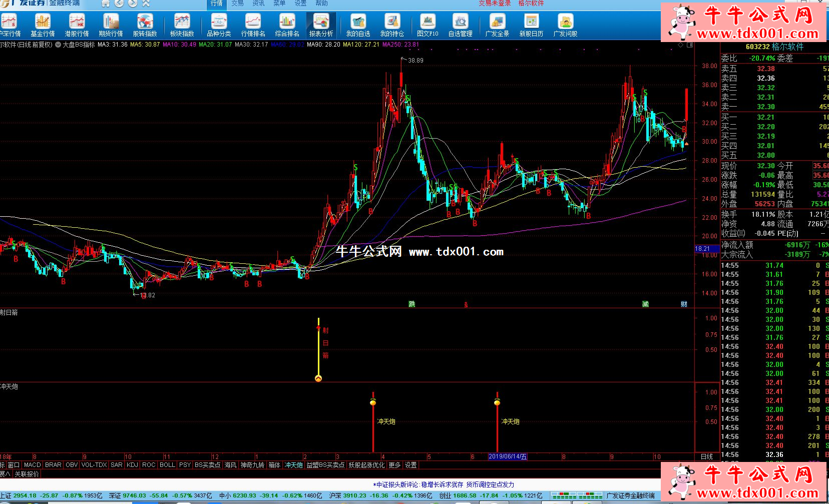Screen dimensions: 829x504
Task: Select the KDJ indicator tab
Action: tap(133, 465)
